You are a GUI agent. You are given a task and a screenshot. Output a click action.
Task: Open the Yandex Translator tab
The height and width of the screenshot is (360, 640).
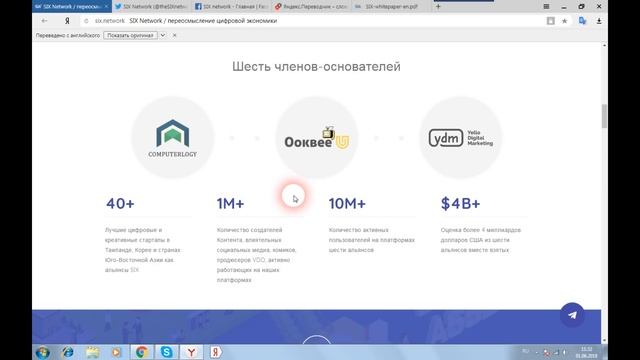[x=311, y=7]
